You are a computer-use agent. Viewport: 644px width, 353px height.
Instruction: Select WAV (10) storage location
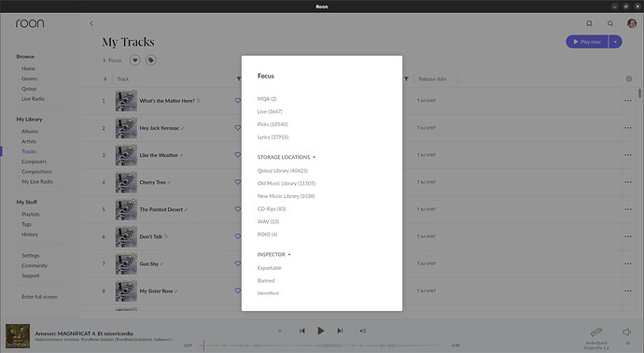(x=268, y=221)
